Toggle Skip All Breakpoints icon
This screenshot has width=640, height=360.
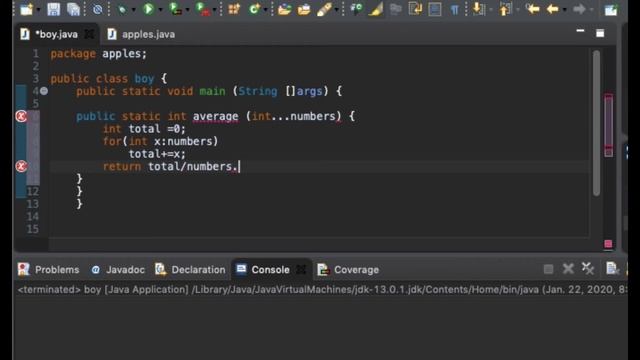coord(98,9)
